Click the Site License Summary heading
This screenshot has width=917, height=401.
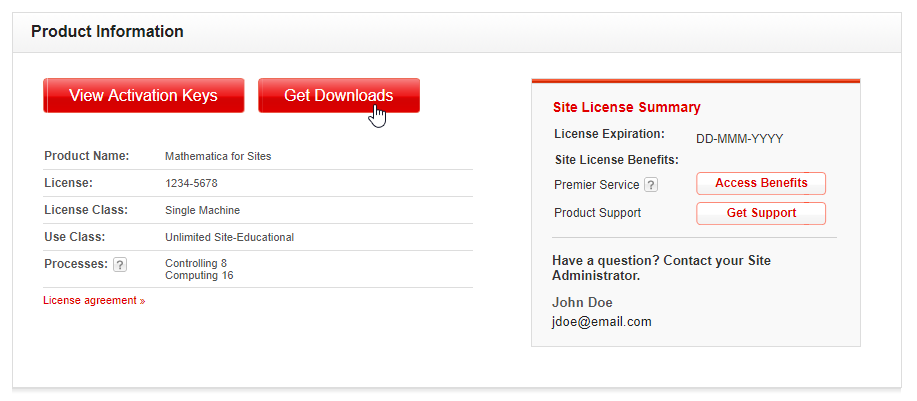[x=626, y=108]
